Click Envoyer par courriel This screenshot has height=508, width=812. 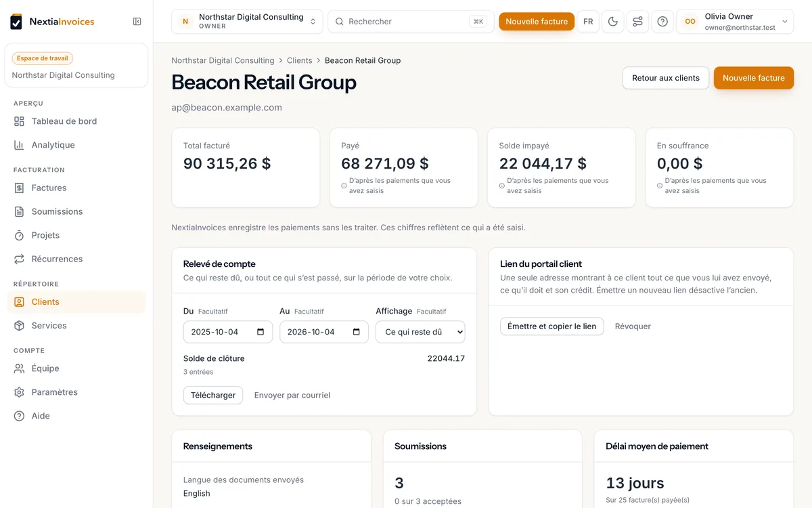tap(292, 395)
